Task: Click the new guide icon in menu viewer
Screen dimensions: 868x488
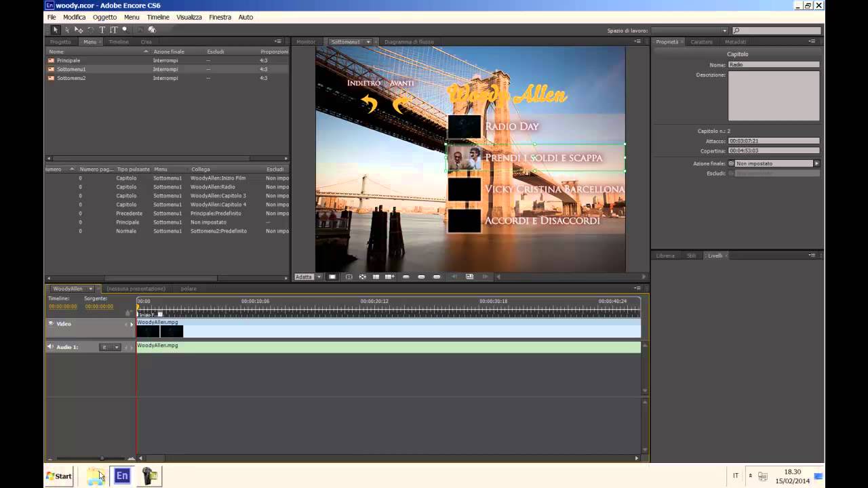Action: point(390,277)
